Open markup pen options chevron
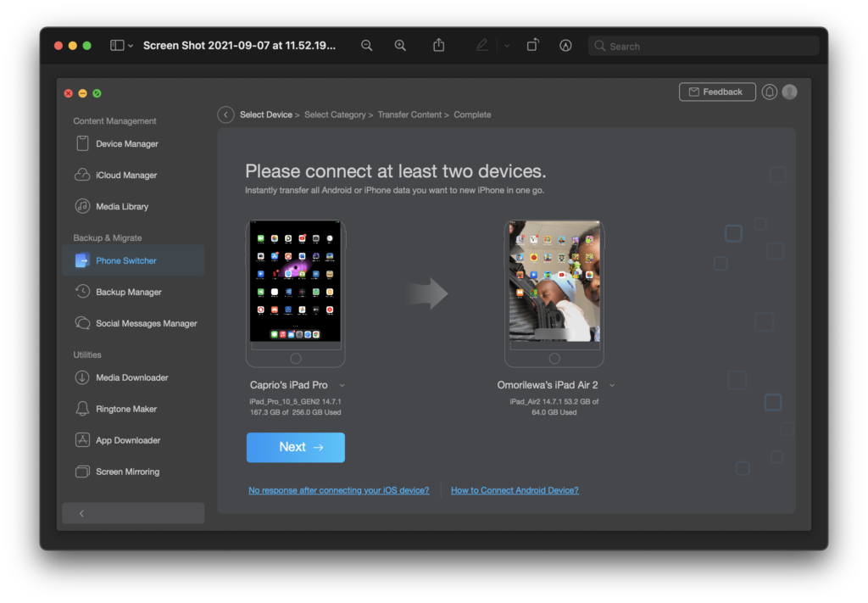Viewport: 868px width, 603px height. [507, 46]
